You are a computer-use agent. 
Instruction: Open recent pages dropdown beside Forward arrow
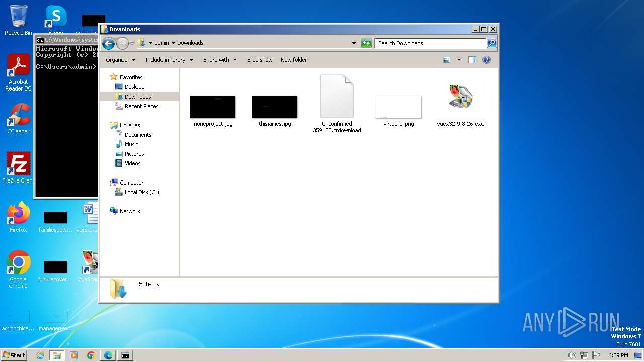coord(132,44)
